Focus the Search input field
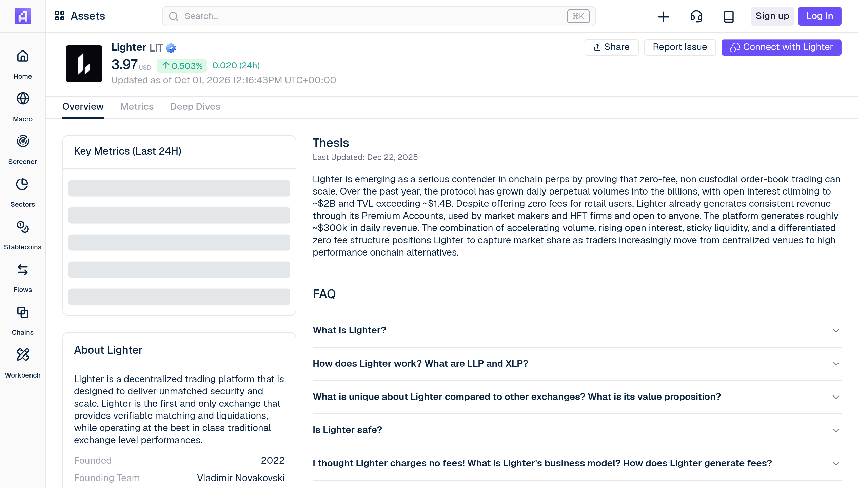This screenshot has height=488, width=868. pyautogui.click(x=379, y=16)
